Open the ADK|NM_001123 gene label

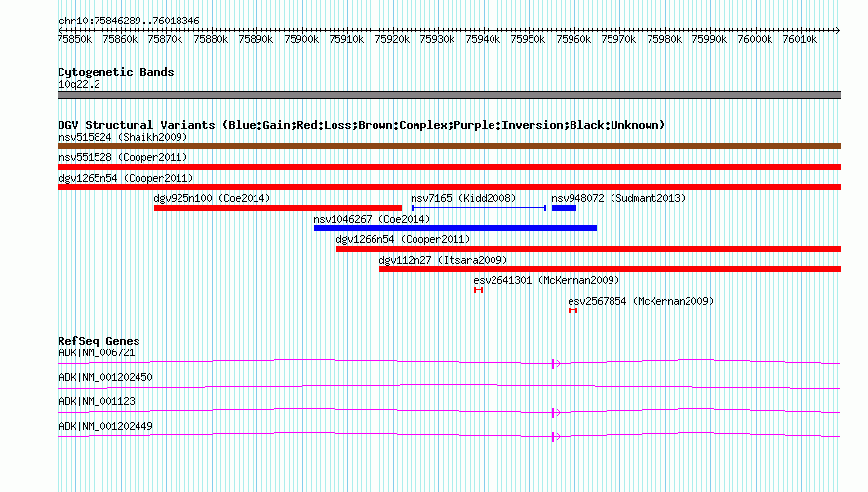97,401
